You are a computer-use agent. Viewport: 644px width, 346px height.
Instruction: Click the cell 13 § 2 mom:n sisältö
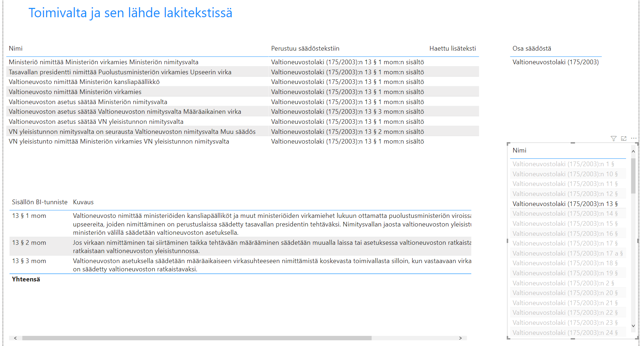point(348,132)
